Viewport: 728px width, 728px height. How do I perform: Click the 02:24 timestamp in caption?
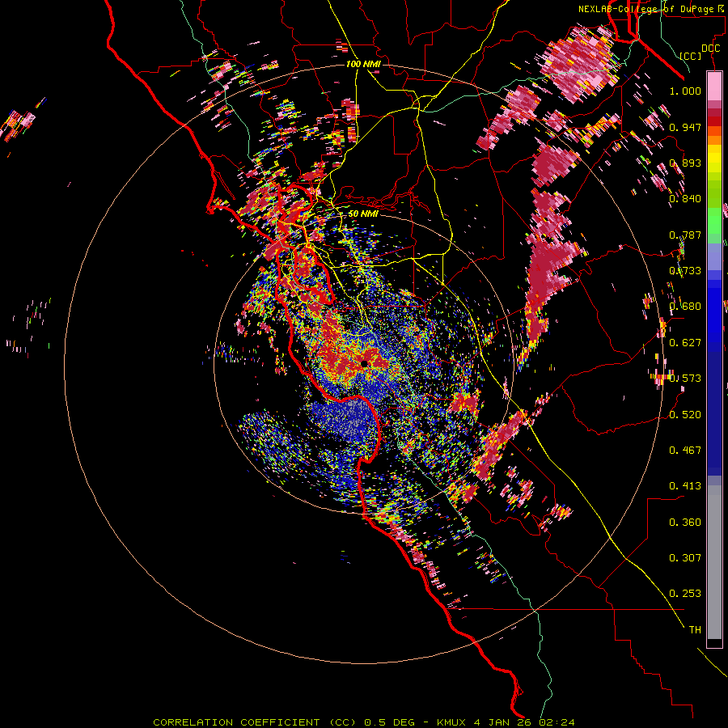click(x=557, y=722)
